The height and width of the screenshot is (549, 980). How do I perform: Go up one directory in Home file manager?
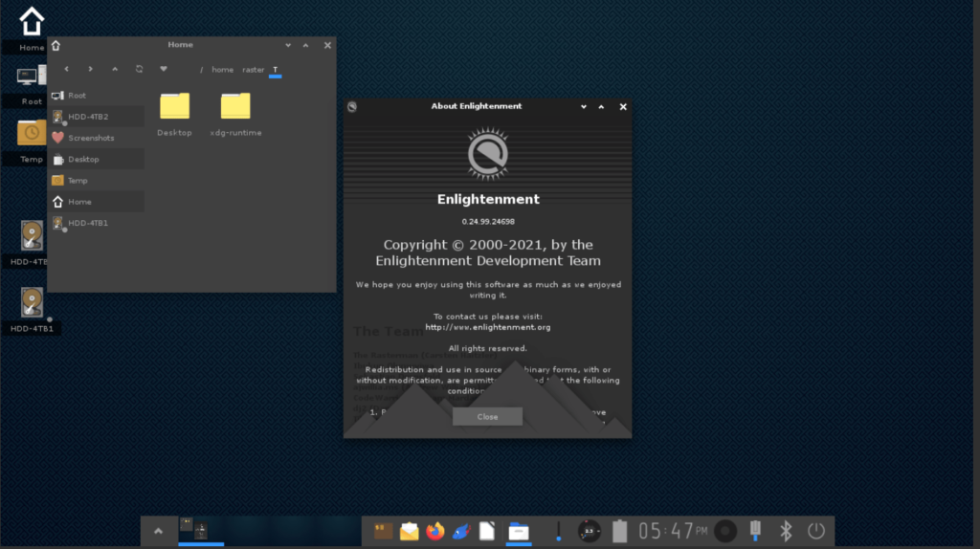click(115, 69)
